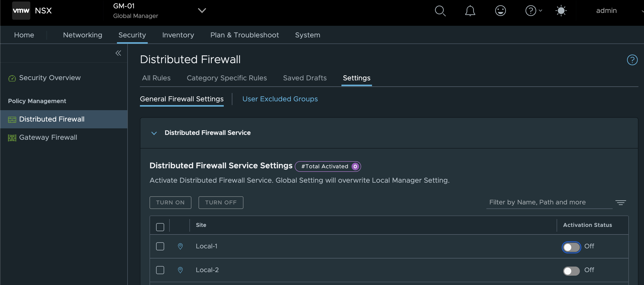Click the Activation Status column header
The height and width of the screenshot is (285, 644).
(x=587, y=225)
